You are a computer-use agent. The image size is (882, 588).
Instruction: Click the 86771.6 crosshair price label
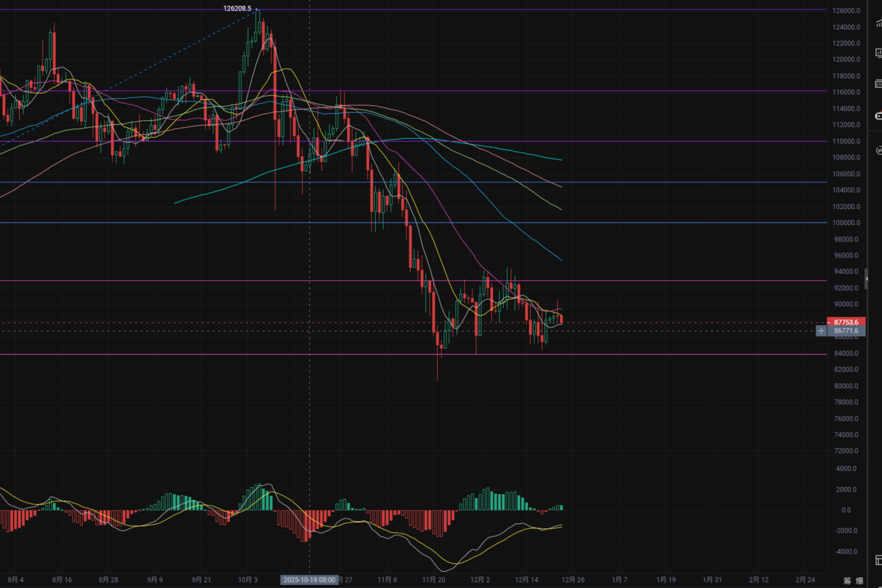click(x=846, y=331)
